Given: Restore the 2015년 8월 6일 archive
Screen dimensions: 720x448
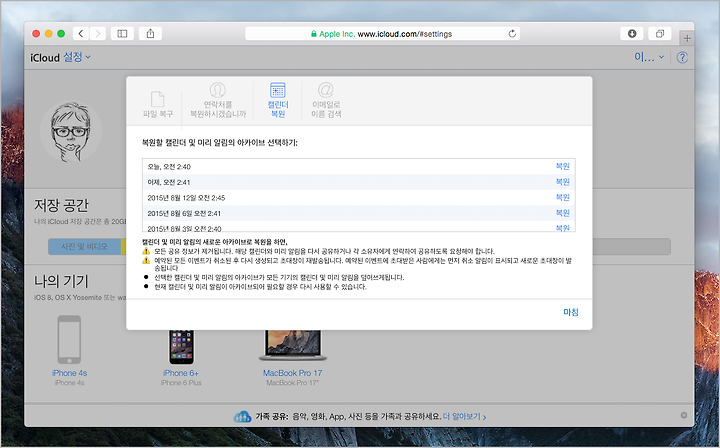Looking at the screenshot, I should tap(562, 213).
